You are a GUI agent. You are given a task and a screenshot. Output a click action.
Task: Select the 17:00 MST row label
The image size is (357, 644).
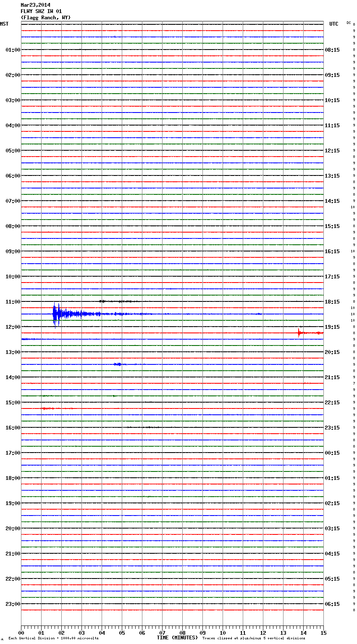click(x=13, y=453)
